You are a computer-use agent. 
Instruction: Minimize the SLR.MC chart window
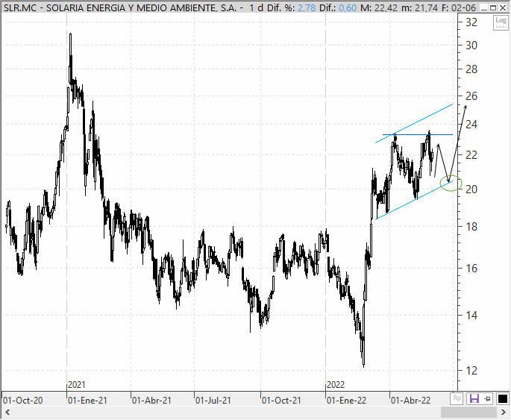point(485,7)
